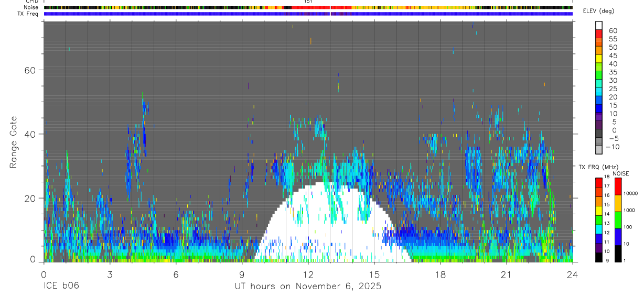Viewport: 644px width, 297px height.
Task: Click the x-axis tick label '12'
Action: (x=308, y=274)
